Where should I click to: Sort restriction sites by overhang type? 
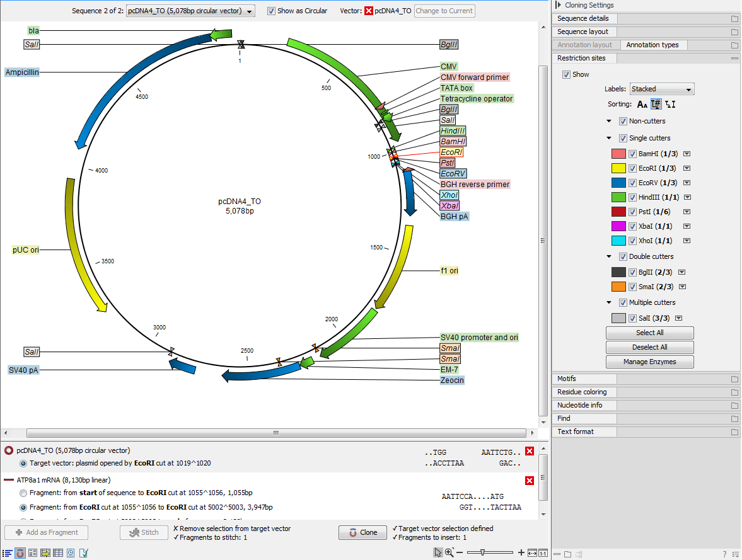pyautogui.click(x=671, y=105)
